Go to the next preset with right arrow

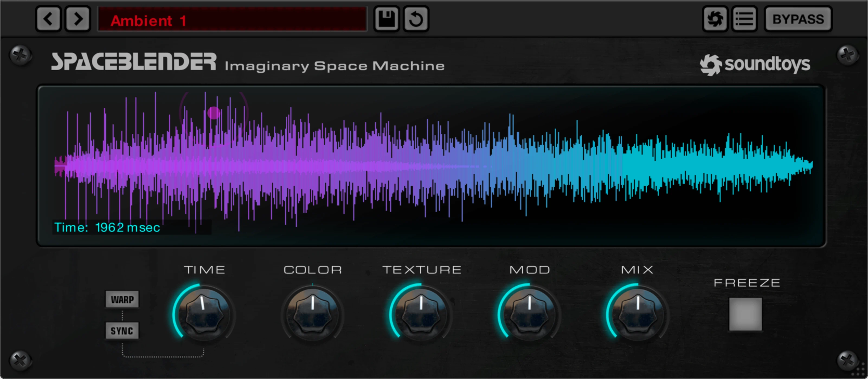click(78, 19)
